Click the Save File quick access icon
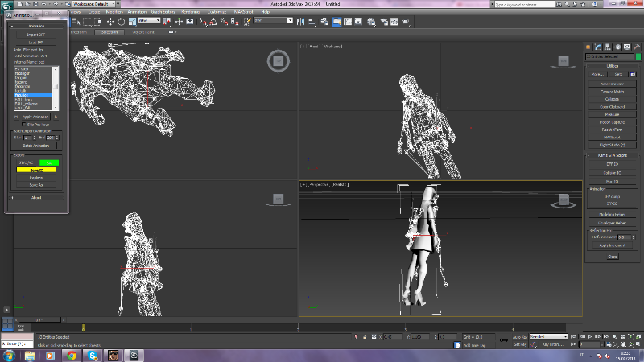 click(35, 4)
